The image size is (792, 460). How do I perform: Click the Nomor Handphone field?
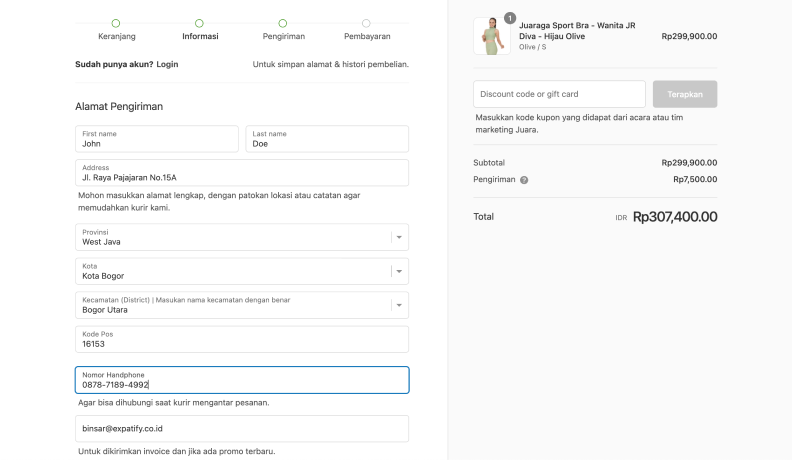coord(242,380)
